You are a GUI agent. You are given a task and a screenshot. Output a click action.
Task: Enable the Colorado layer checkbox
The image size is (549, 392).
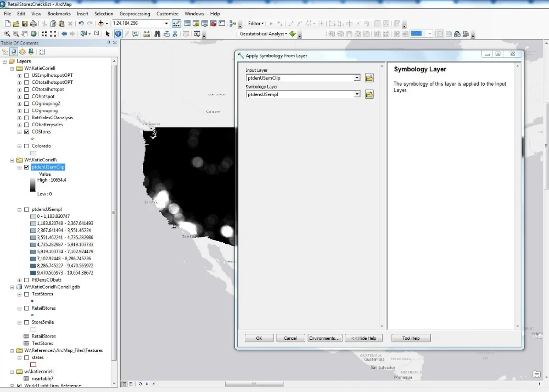[26, 146]
